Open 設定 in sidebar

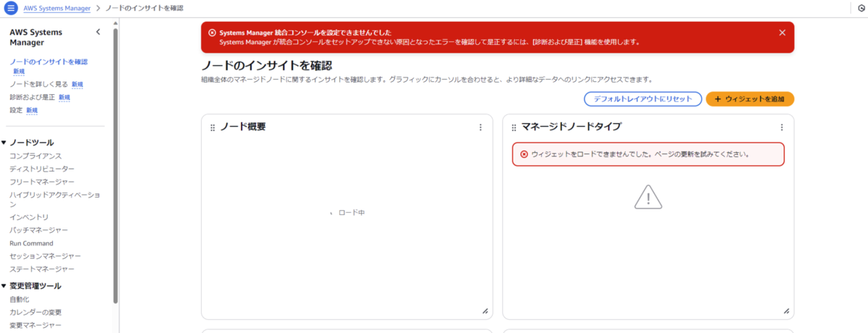(16, 110)
